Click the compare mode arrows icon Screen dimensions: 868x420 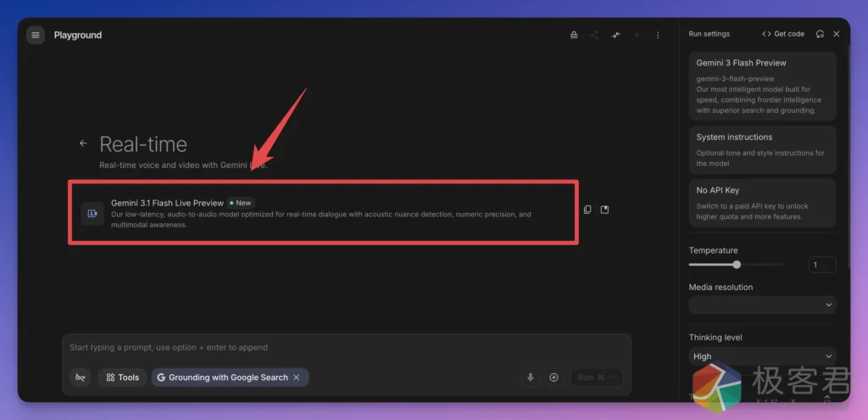(616, 35)
